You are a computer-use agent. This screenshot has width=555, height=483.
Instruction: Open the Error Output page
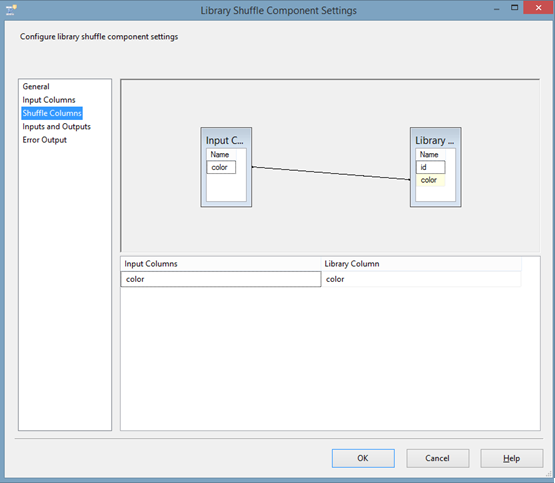point(45,140)
